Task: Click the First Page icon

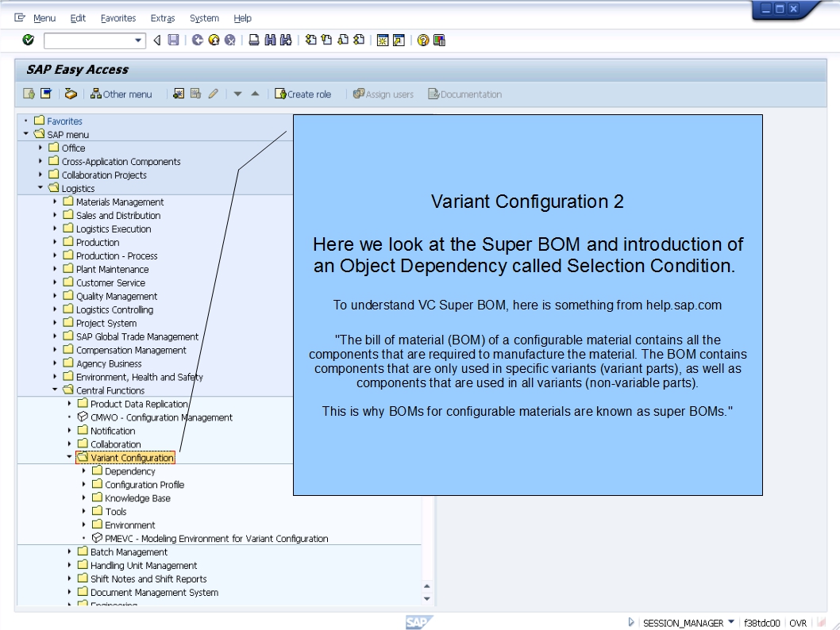Action: 310,40
